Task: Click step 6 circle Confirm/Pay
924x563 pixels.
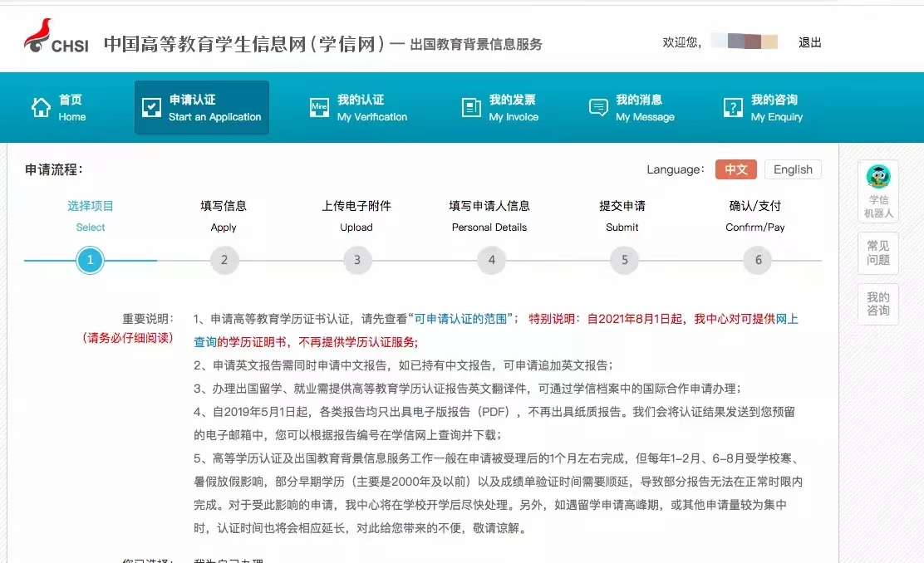Action: coord(758,260)
